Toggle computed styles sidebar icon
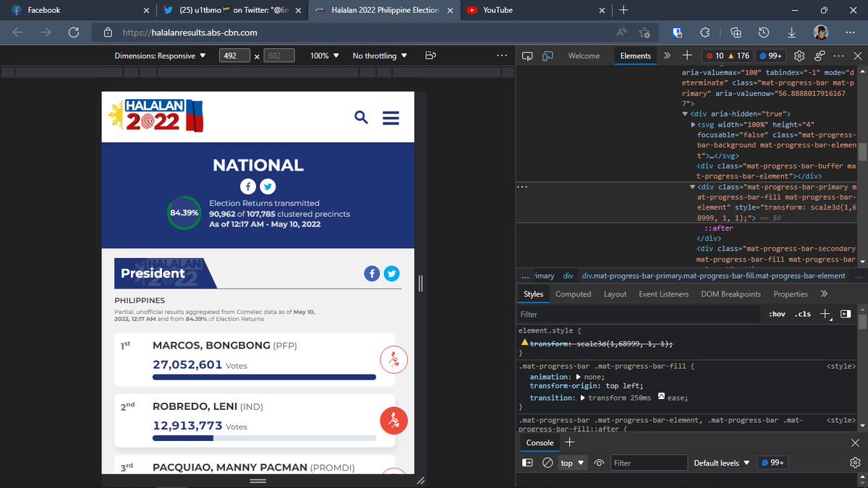 coord(845,314)
